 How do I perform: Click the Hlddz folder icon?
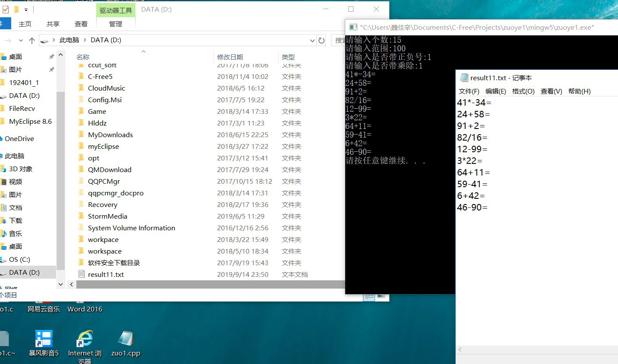[x=81, y=123]
